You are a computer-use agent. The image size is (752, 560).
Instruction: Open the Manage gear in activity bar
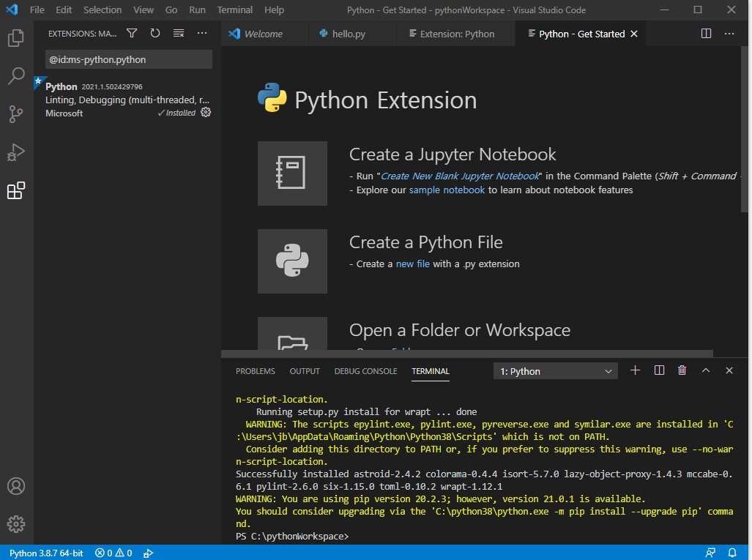coord(16,524)
